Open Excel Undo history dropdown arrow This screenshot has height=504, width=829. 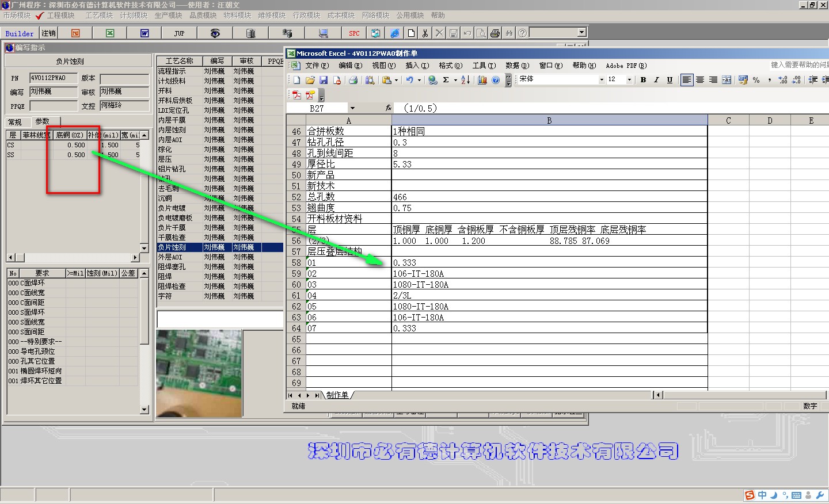tap(419, 80)
